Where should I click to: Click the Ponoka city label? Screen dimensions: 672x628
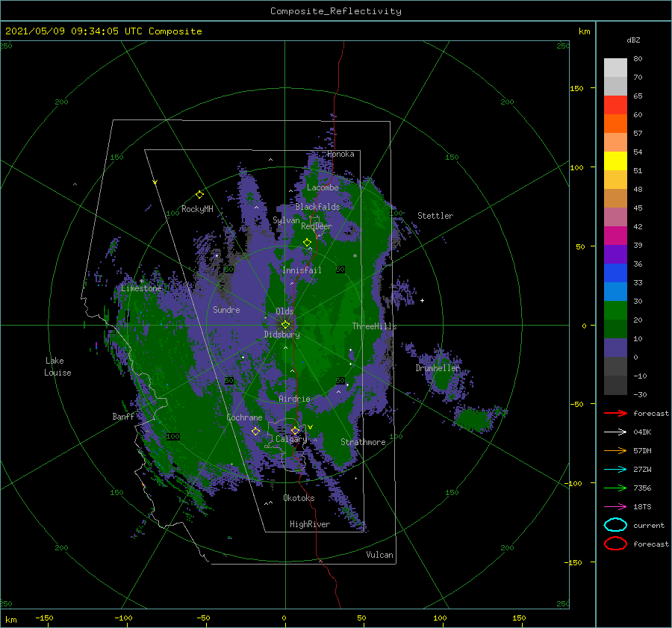coord(340,154)
